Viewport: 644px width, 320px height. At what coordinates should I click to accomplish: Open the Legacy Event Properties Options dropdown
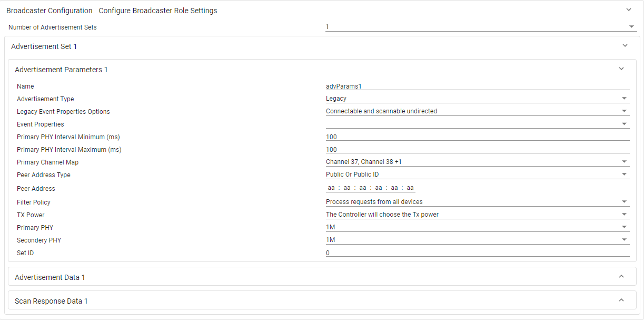pos(625,112)
